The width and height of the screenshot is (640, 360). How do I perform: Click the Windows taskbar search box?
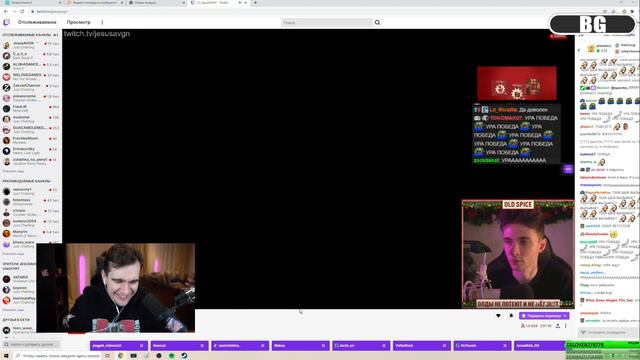57,356
